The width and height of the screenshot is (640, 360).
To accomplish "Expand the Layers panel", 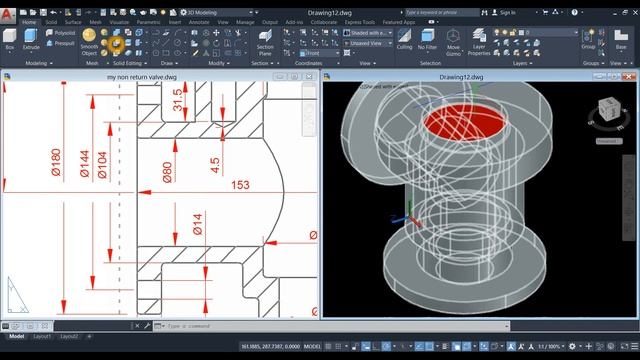I will 522,63.
